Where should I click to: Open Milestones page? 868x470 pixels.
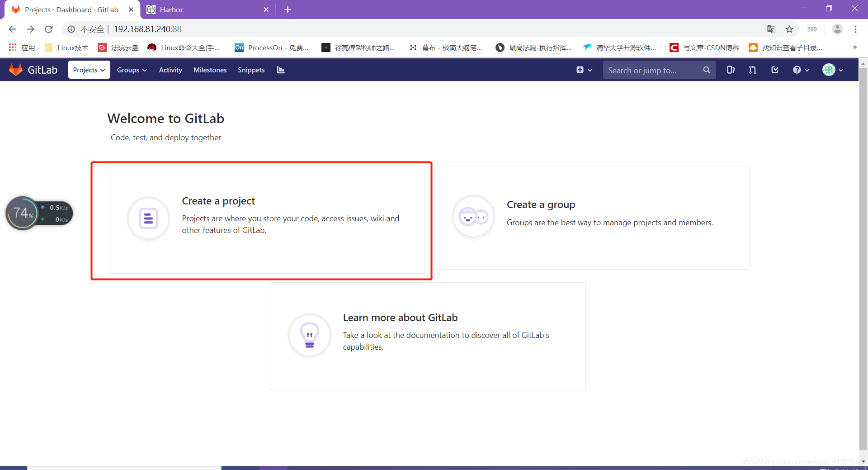coord(210,70)
